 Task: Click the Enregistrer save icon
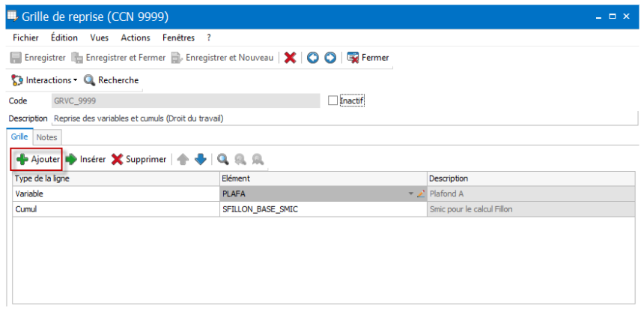pyautogui.click(x=15, y=58)
